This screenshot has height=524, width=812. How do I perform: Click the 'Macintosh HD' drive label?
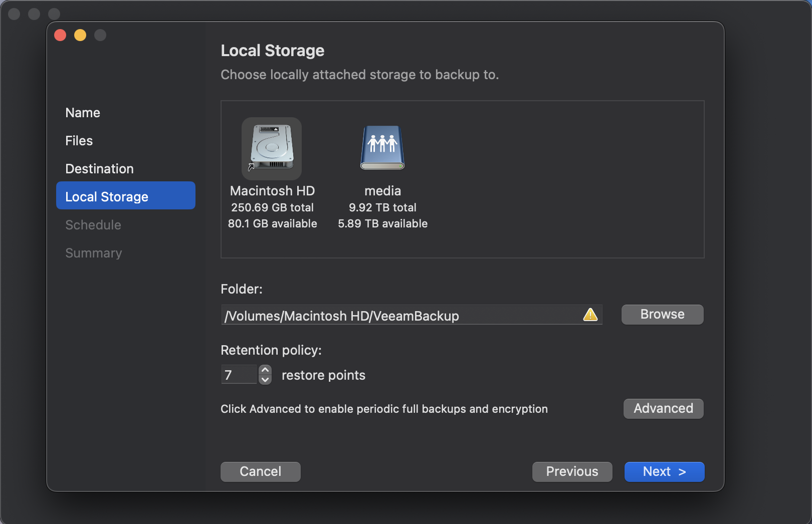[272, 191]
